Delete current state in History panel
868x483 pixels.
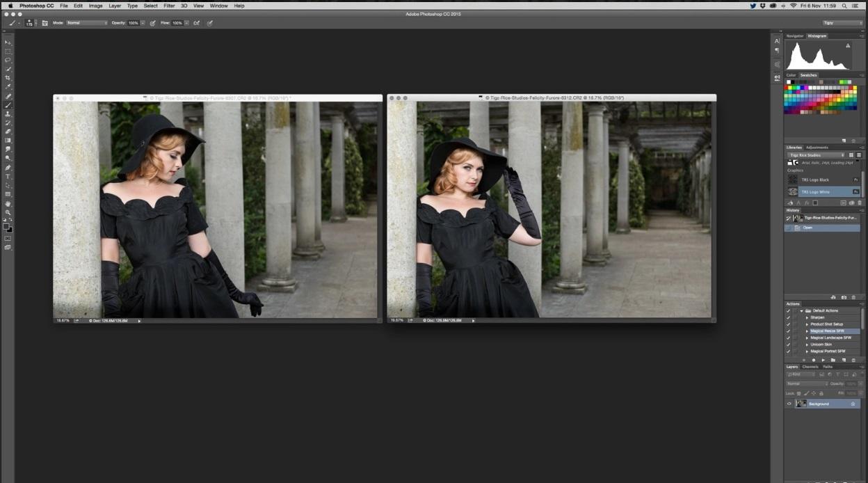(854, 297)
